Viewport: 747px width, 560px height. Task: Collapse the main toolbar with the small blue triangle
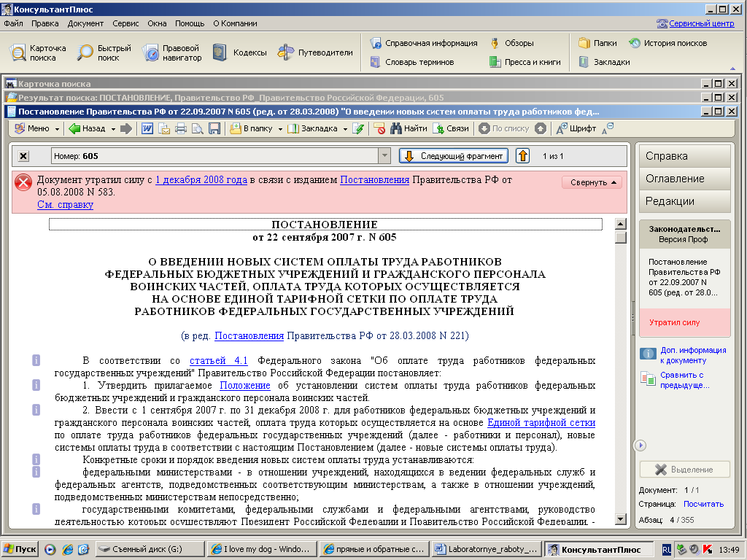[x=732, y=69]
